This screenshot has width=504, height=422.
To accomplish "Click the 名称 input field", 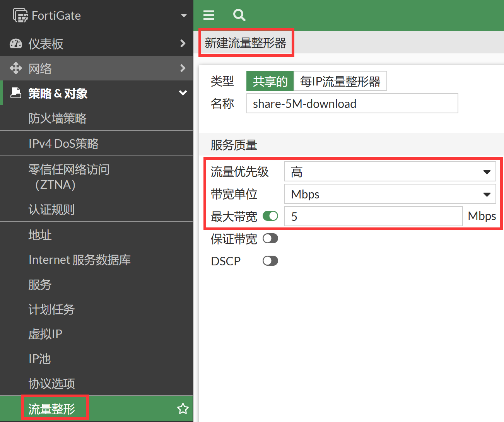I will [352, 104].
